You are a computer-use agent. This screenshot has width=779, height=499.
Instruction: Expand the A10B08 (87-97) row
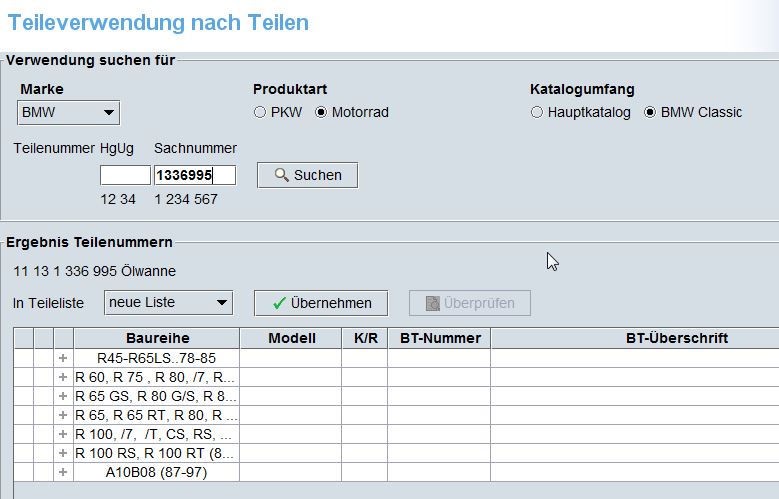[x=63, y=472]
